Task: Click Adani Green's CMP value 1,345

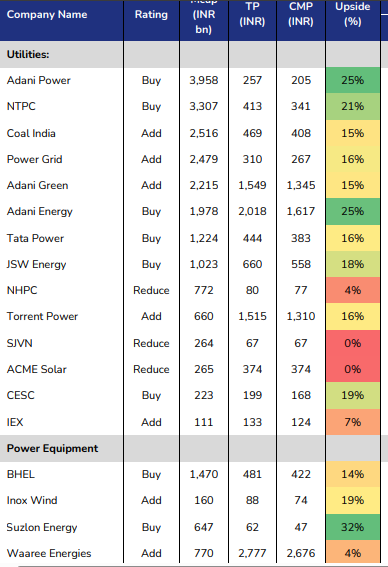Action: [x=301, y=186]
